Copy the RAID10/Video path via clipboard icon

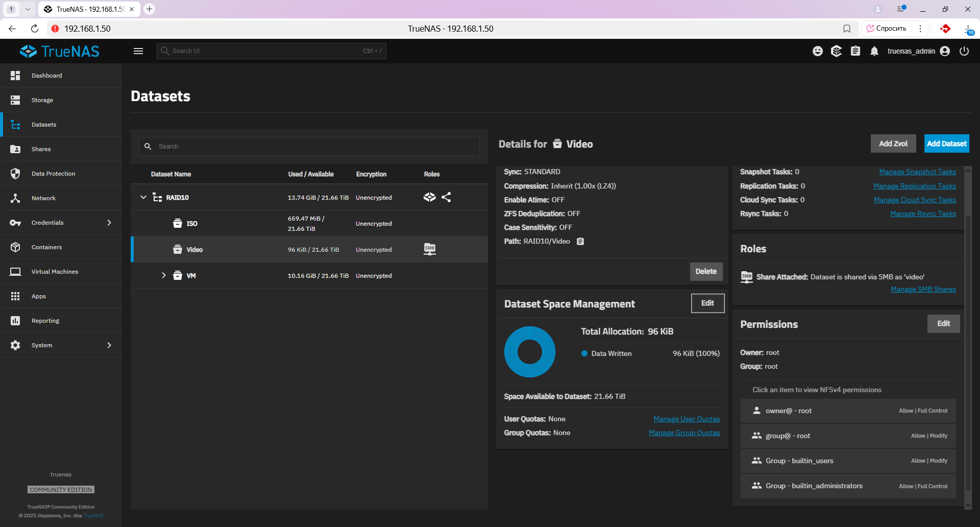[580, 242]
